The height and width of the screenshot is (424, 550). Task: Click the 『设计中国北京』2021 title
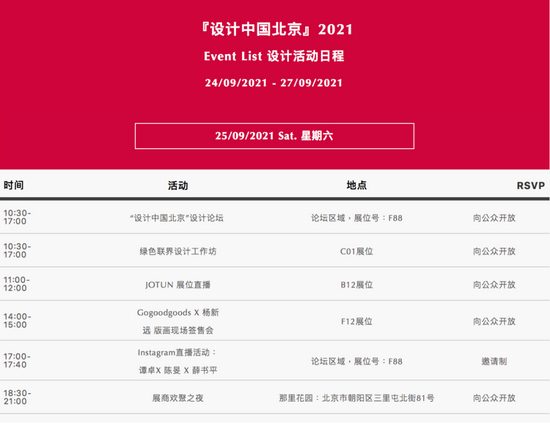277,29
